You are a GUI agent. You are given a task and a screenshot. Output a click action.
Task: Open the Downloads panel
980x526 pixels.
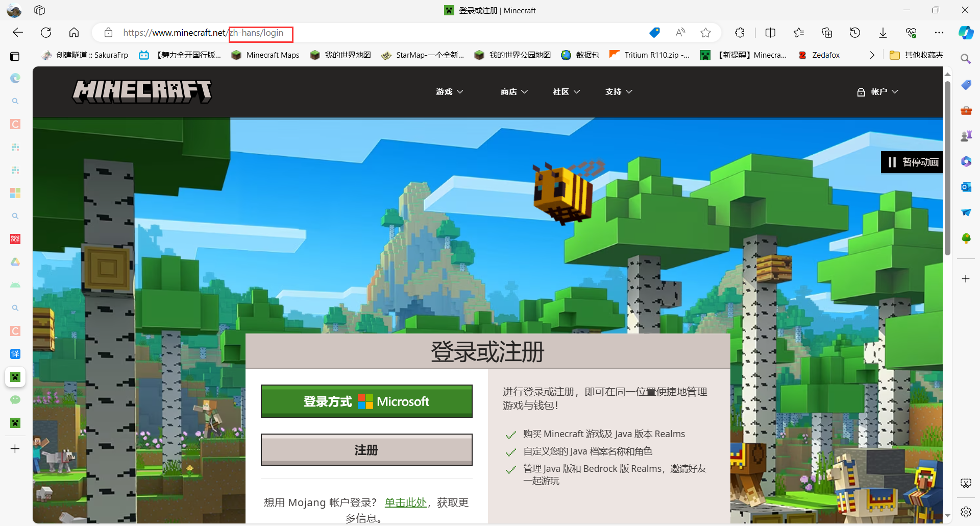coord(883,33)
